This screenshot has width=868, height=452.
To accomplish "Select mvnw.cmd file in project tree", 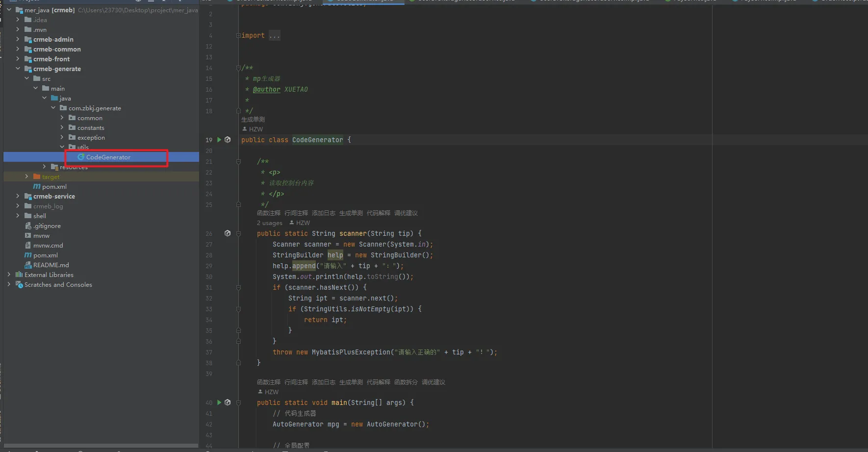I will 48,246.
